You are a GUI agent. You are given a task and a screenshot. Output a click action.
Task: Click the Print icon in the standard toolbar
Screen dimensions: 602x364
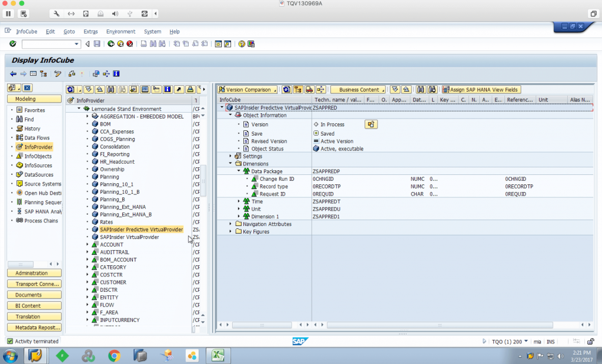pos(143,43)
